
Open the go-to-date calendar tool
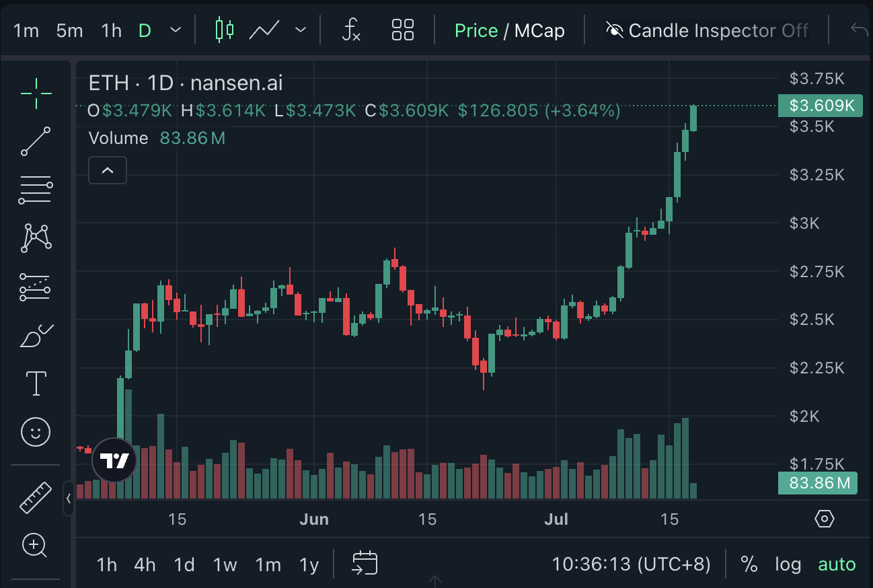pyautogui.click(x=364, y=564)
